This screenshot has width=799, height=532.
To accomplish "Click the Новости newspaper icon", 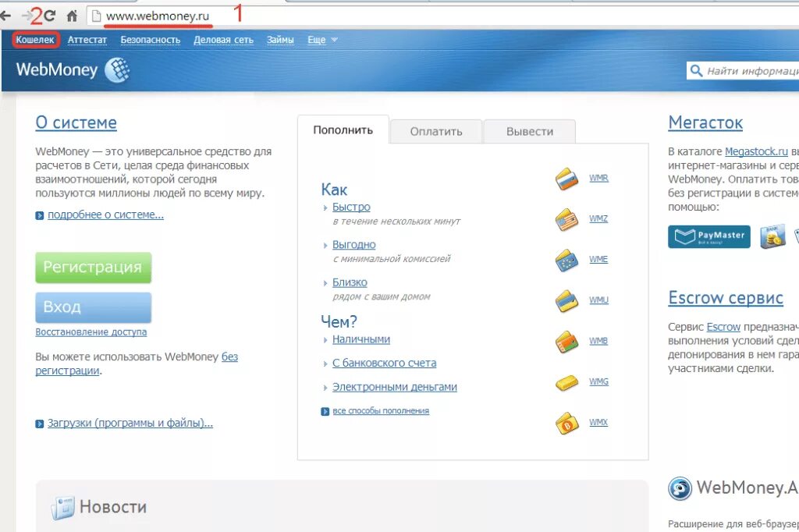I will coord(62,508).
